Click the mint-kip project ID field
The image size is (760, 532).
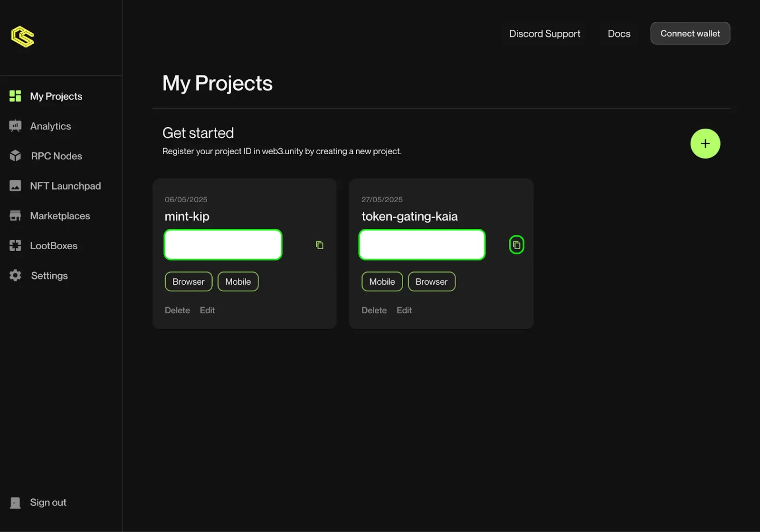pos(223,245)
